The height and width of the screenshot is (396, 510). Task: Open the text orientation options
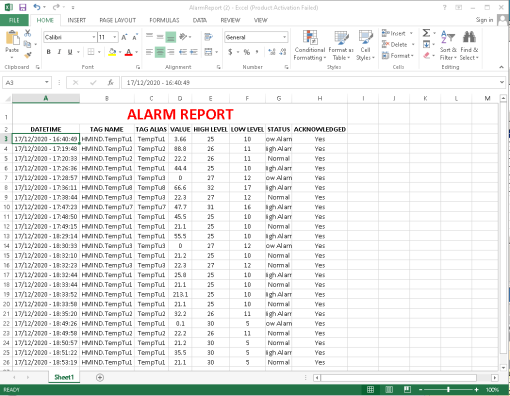click(x=184, y=37)
